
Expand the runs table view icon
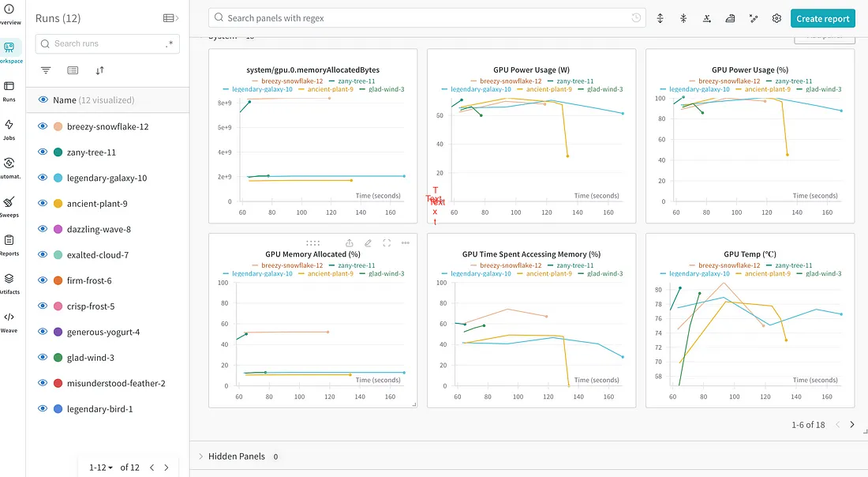tap(170, 18)
